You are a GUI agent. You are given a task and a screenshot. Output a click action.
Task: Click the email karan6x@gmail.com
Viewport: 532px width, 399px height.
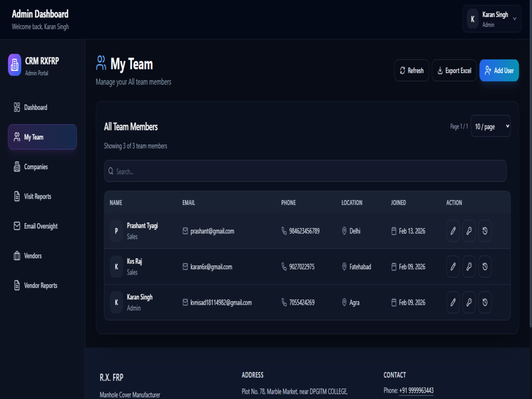pos(211,267)
